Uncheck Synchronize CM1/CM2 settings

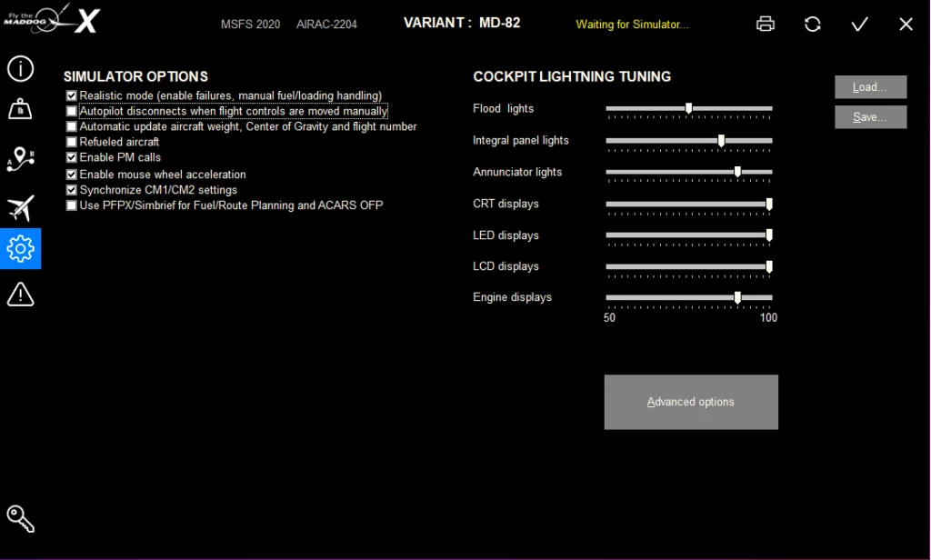pyautogui.click(x=71, y=190)
